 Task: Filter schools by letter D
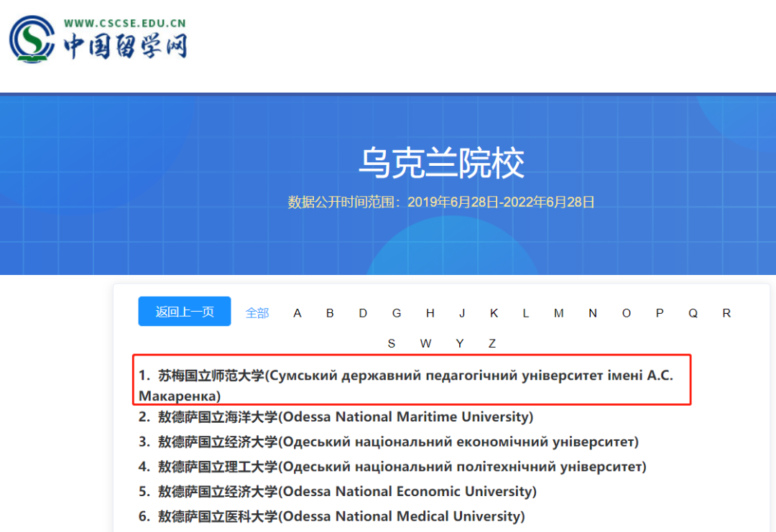pos(364,313)
